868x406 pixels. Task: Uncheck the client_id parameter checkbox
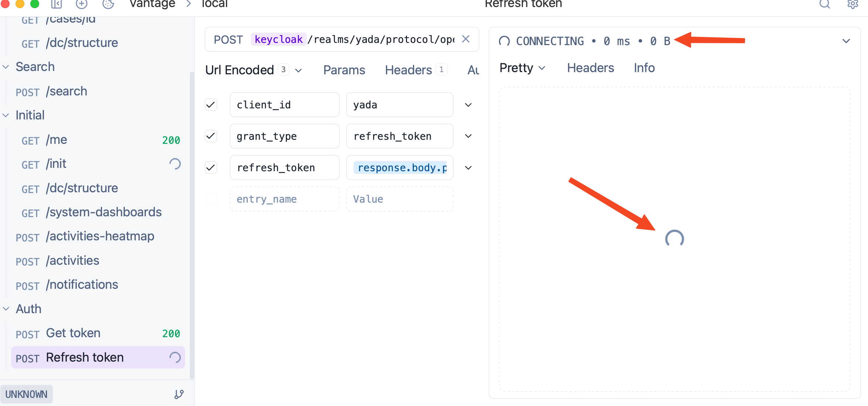coord(211,105)
